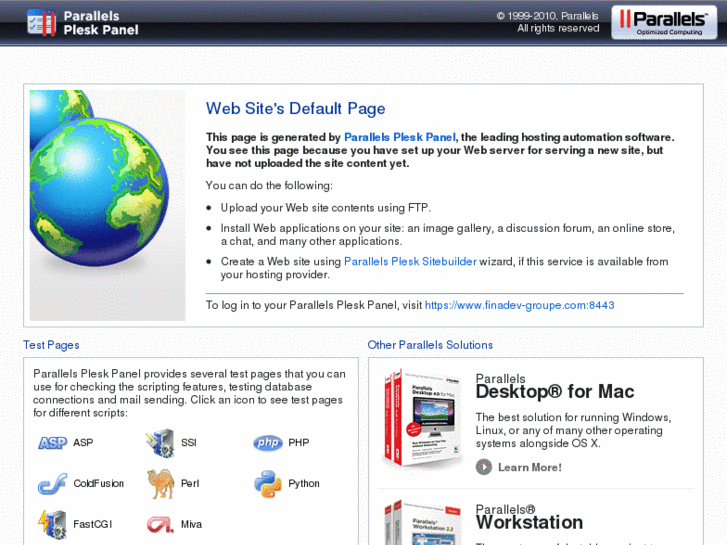The width and height of the screenshot is (727, 545).
Task: Open the Python test page icon
Action: click(x=268, y=484)
